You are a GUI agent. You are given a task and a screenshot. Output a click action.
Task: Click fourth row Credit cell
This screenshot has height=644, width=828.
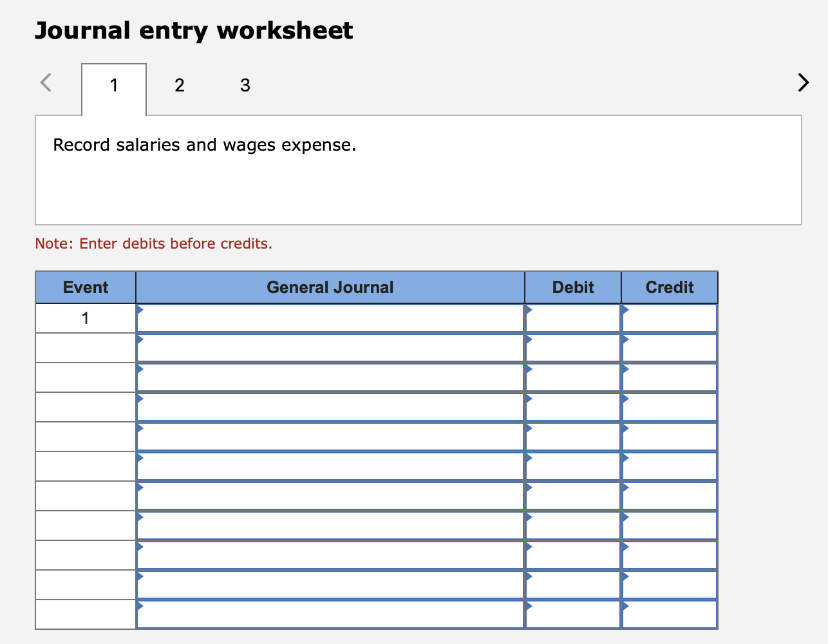click(670, 407)
